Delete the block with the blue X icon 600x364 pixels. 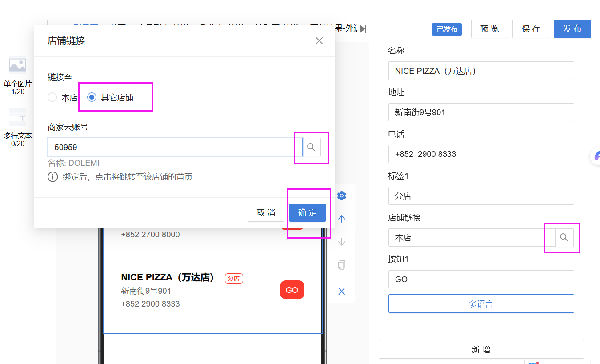342,291
